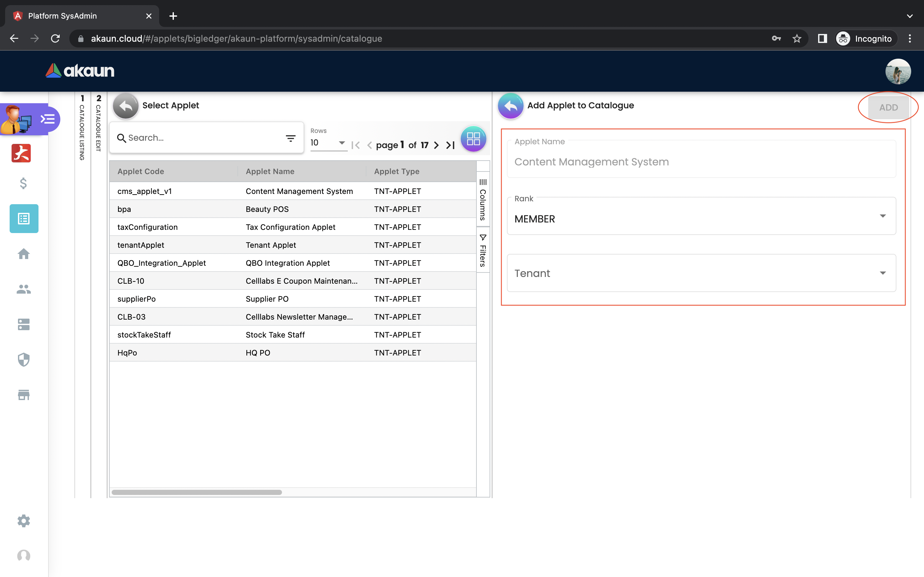Open the Tenant dropdown

tap(701, 273)
